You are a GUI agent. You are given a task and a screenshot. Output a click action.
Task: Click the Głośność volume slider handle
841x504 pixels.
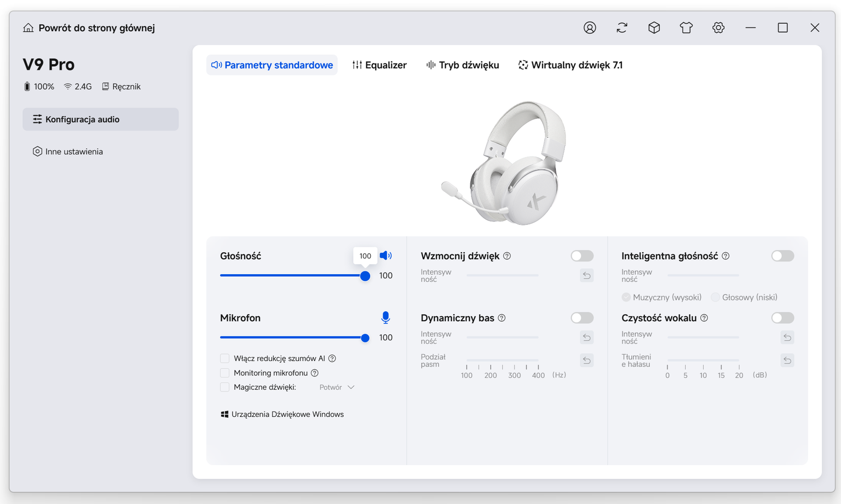coord(365,276)
